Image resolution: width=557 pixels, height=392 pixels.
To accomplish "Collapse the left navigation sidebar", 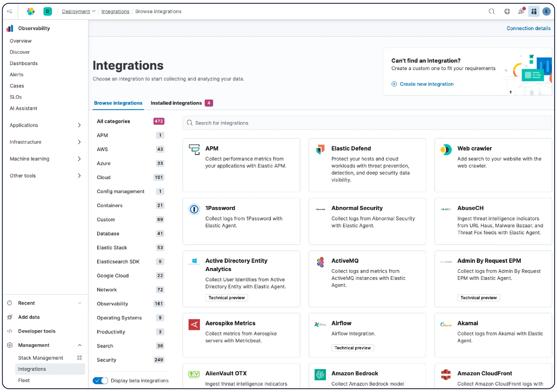I will [x=10, y=11].
